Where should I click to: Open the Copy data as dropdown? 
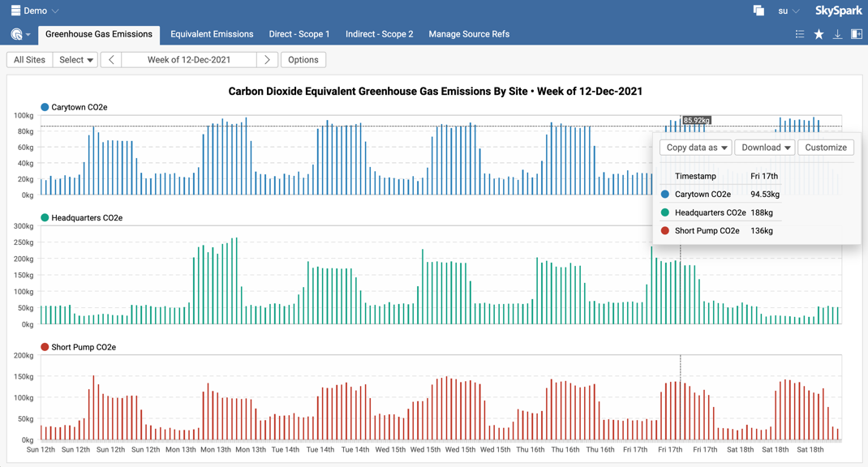click(x=696, y=148)
